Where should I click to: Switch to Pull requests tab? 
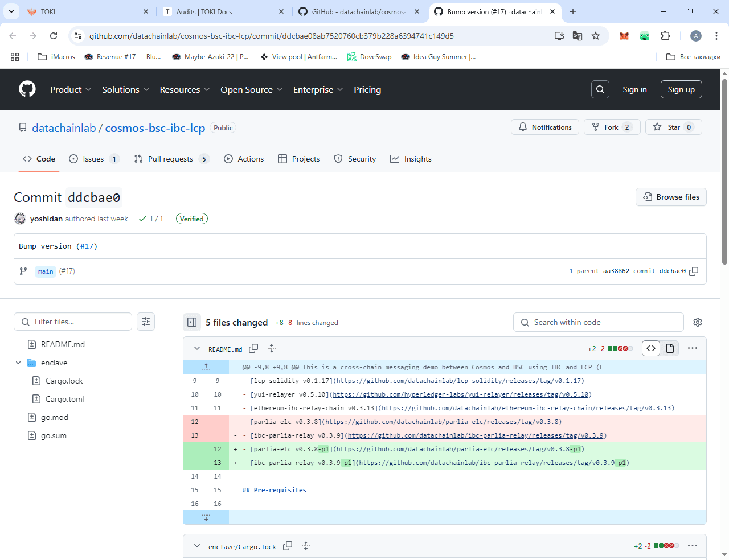(172, 159)
